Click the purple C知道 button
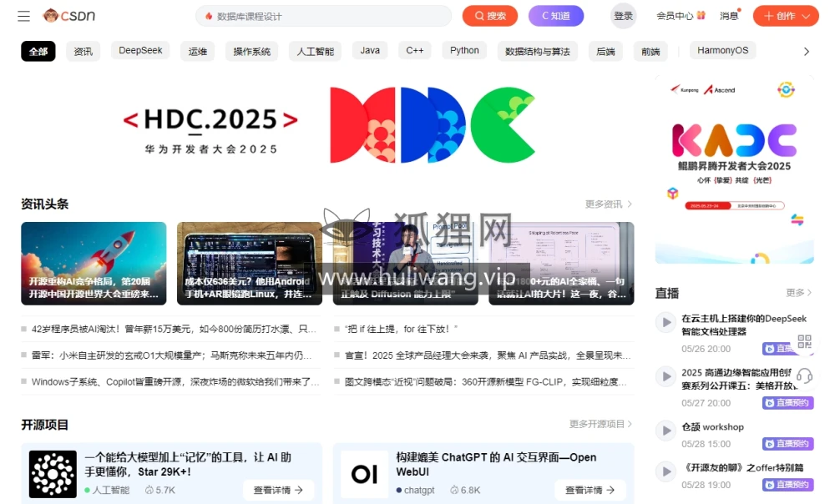Screen dimensions: 835x504 tap(556, 16)
